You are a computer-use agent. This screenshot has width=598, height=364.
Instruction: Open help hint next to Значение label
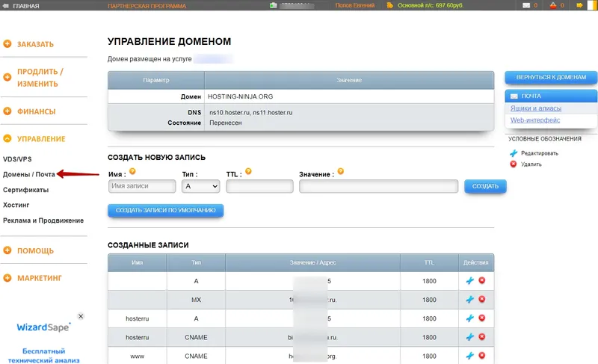pyautogui.click(x=341, y=171)
